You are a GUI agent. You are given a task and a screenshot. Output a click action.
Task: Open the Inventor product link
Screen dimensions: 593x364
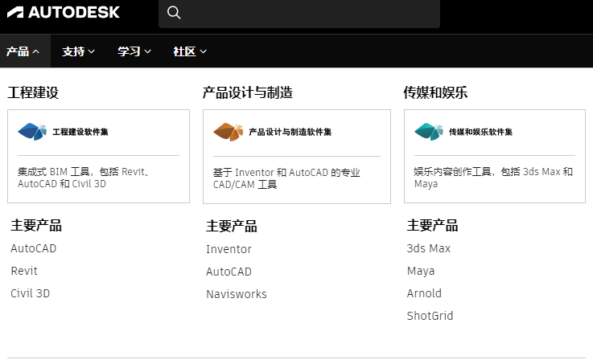[x=229, y=249]
